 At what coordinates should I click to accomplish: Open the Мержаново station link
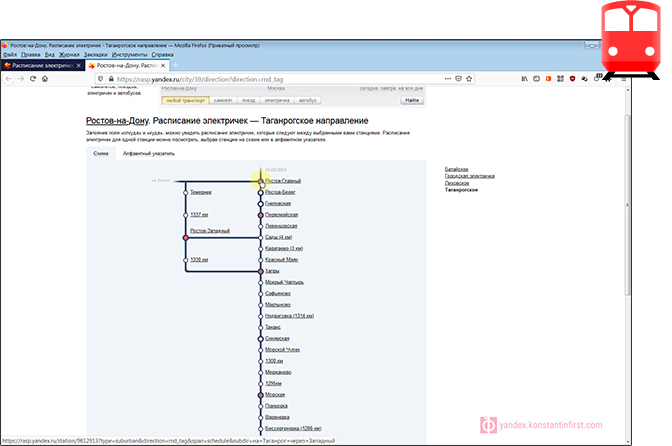click(278, 372)
